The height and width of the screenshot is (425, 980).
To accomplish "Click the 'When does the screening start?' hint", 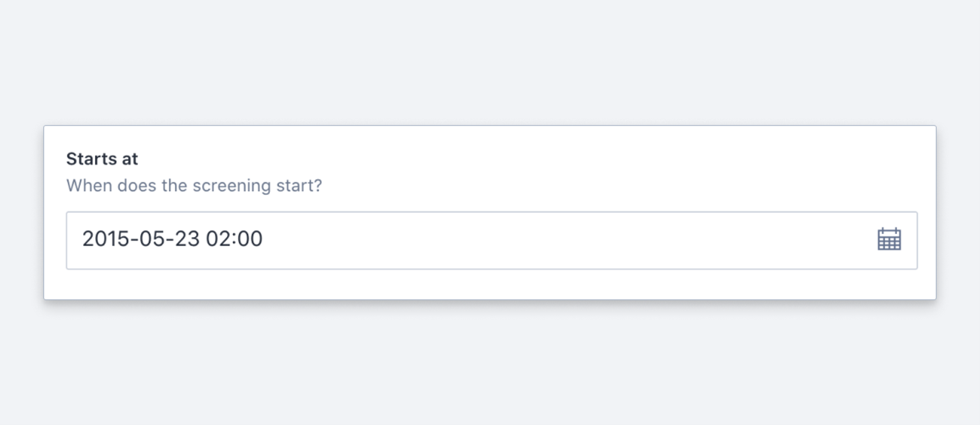I will (x=194, y=186).
